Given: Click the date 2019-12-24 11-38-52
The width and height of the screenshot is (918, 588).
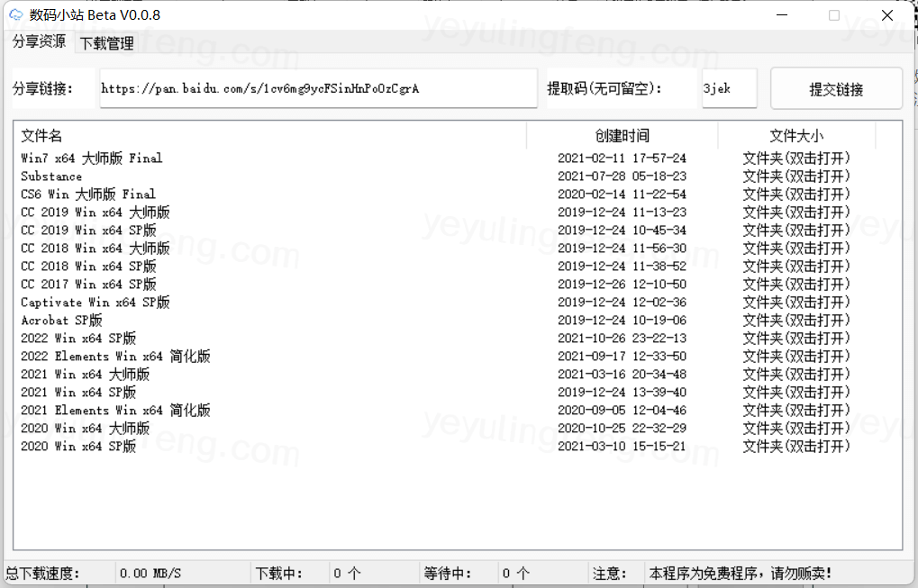Looking at the screenshot, I should (622, 267).
